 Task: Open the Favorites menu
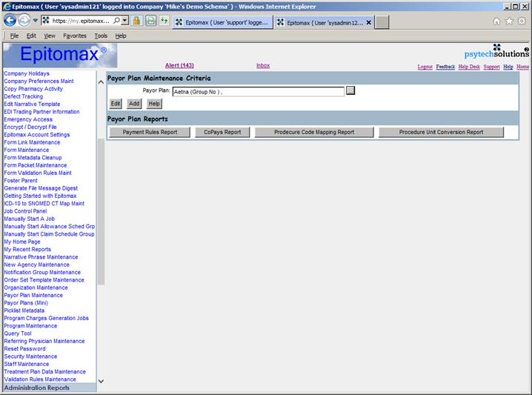tap(74, 36)
